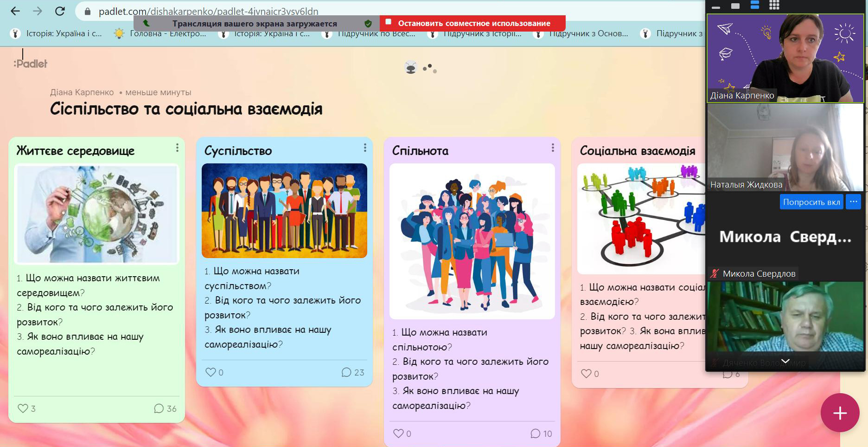The height and width of the screenshot is (447, 868).
Task: Open the globe image in 'Життєве середовище' card
Action: [96, 214]
